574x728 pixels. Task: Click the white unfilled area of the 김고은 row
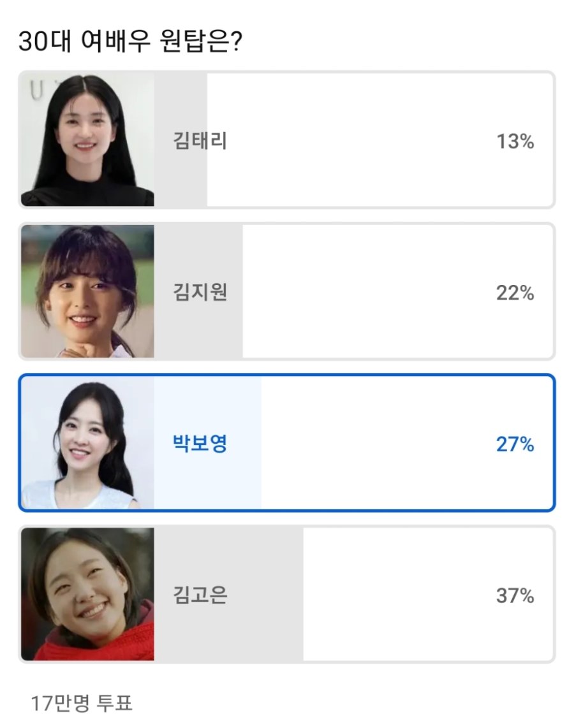click(395, 595)
